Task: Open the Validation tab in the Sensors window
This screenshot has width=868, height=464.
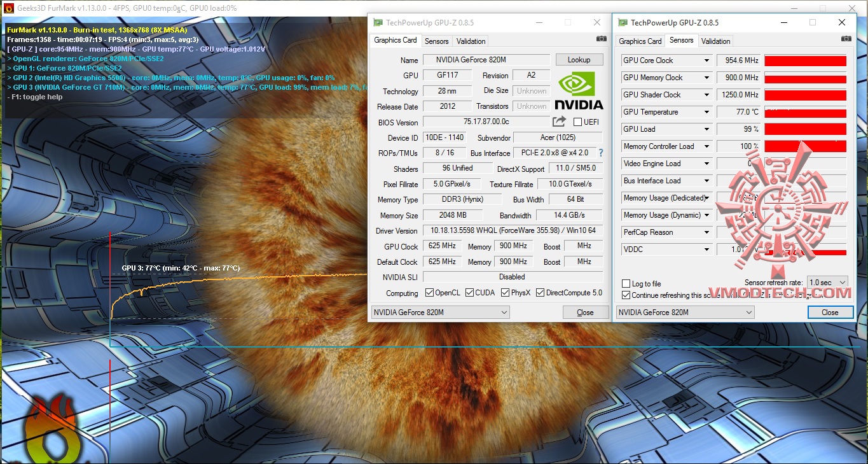Action: (x=716, y=41)
